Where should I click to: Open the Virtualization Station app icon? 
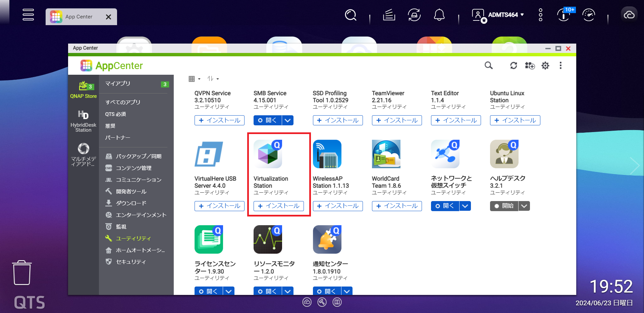click(268, 154)
